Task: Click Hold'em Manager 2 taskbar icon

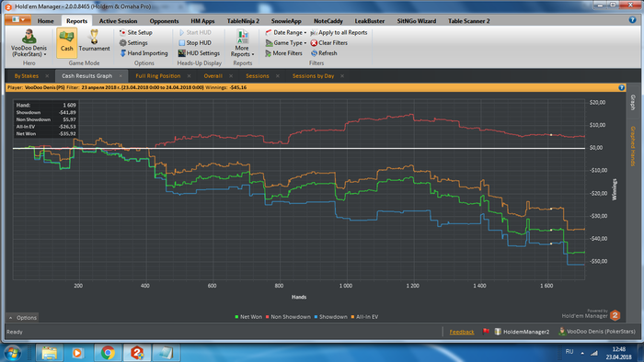Action: [x=137, y=353]
